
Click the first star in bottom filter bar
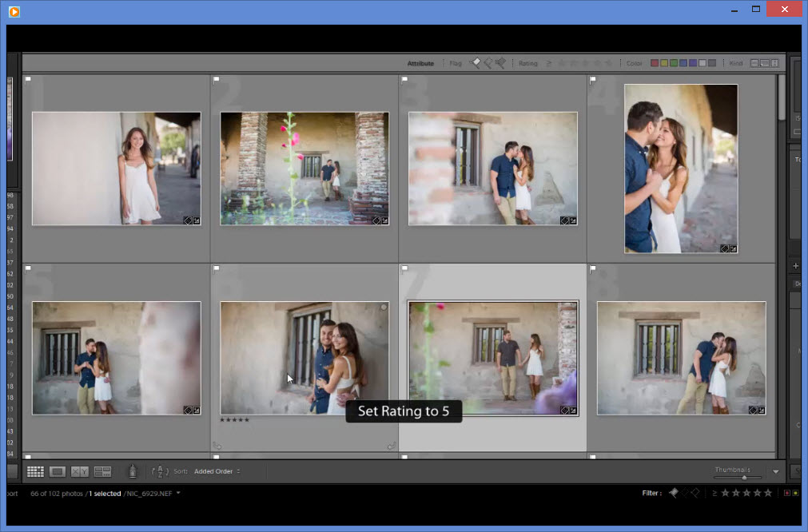[725, 493]
